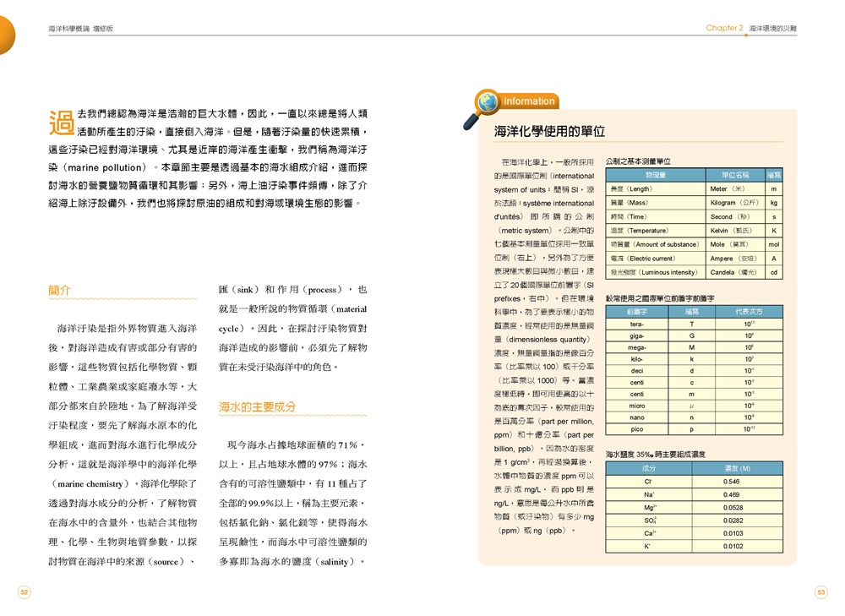Click the '(marine pollution)' term in intro paragraph
This screenshot has width=845, height=616.
point(106,167)
